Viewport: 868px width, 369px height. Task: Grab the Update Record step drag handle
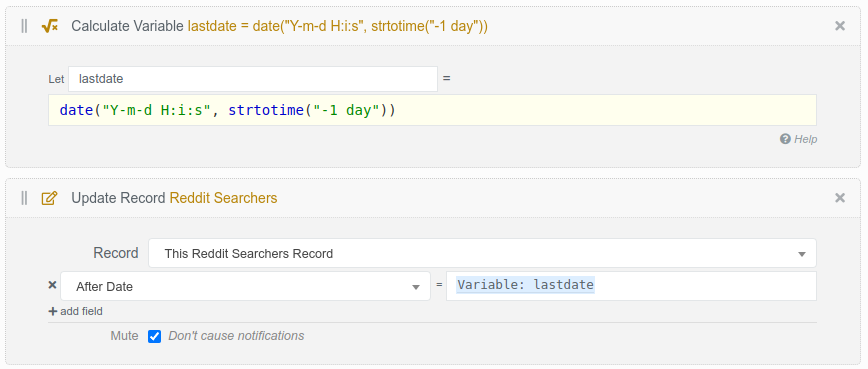[x=24, y=198]
